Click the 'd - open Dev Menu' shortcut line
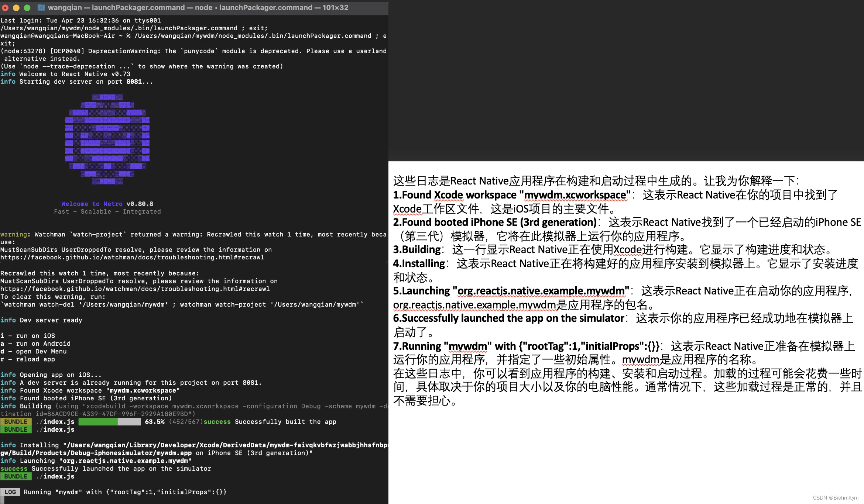 [x=34, y=351]
